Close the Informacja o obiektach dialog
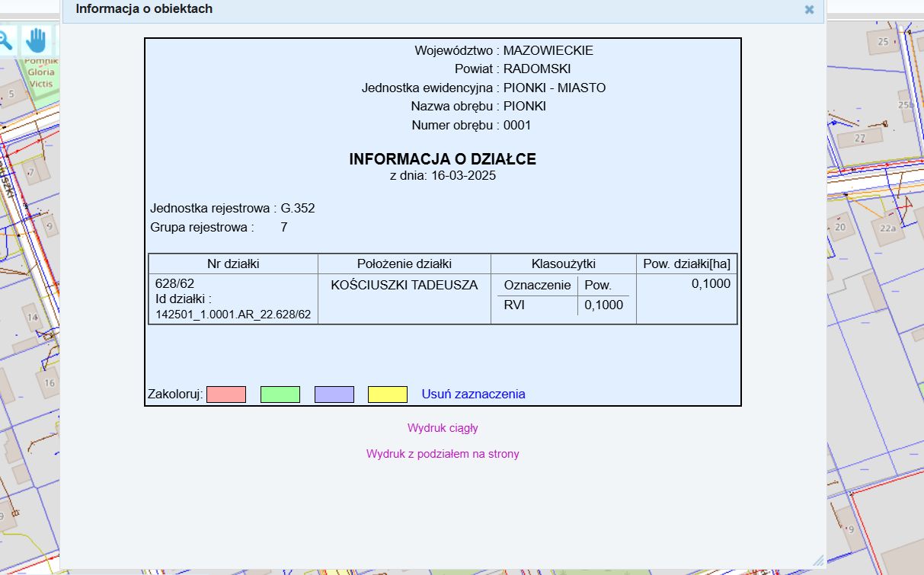The width and height of the screenshot is (924, 575). 809,11
